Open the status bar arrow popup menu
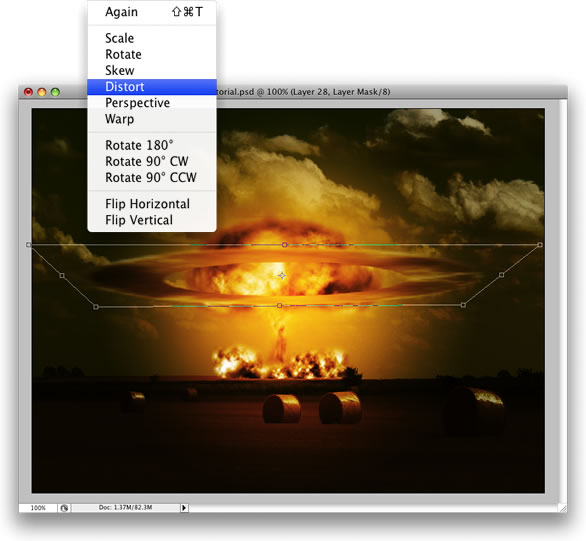The image size is (586, 541). 184,508
